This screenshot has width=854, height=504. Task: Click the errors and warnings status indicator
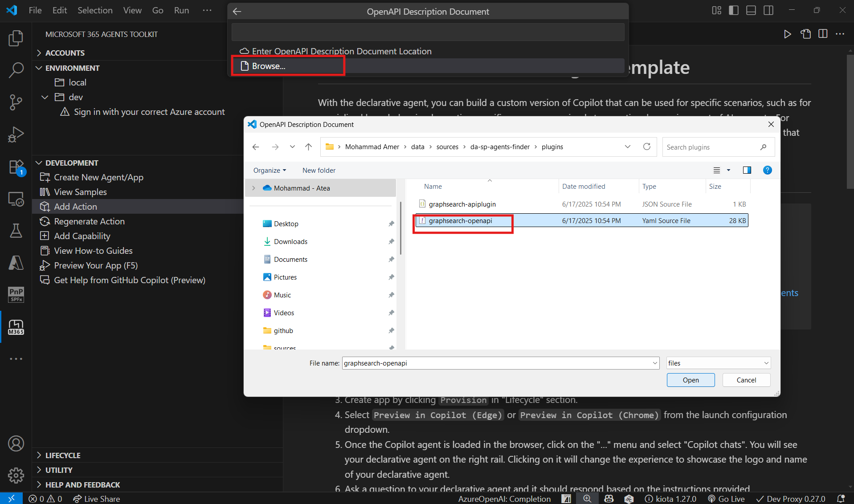[45, 499]
